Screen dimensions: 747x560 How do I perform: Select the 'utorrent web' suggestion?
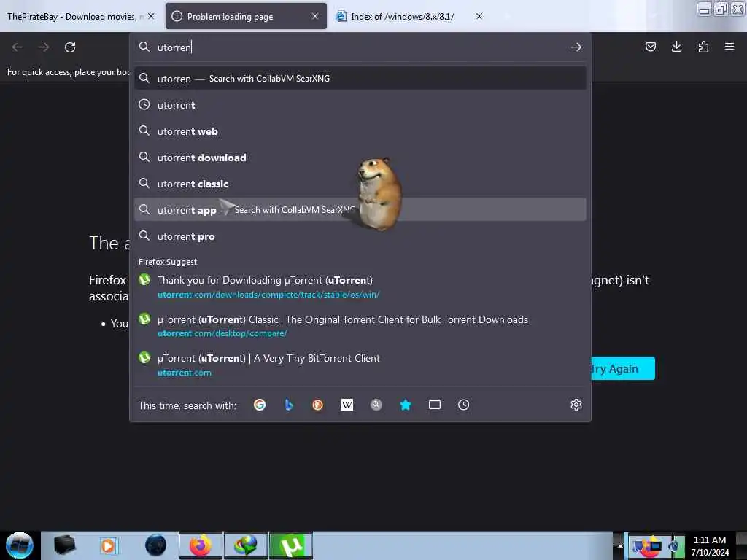click(x=360, y=131)
